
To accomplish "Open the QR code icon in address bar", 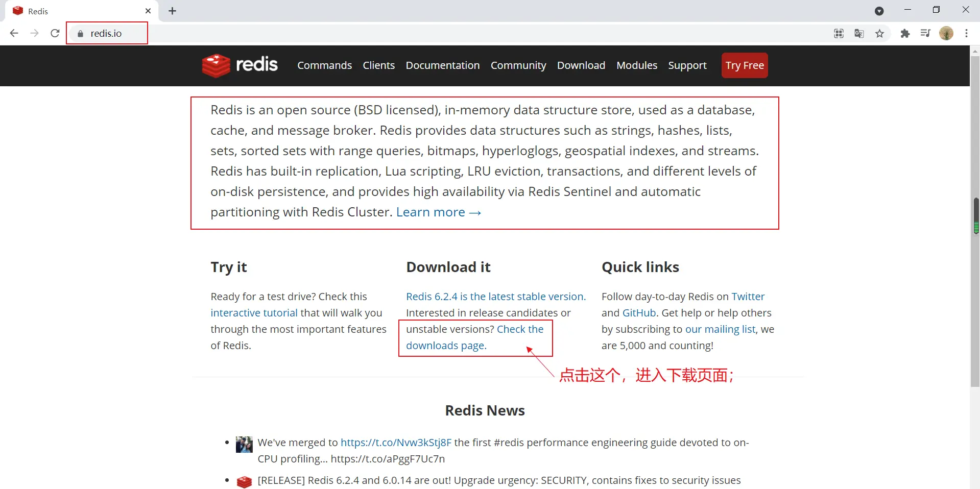I will click(839, 34).
